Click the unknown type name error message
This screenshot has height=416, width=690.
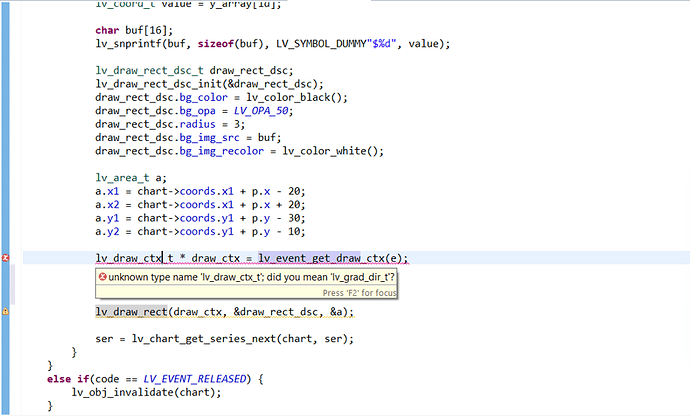tap(251, 277)
